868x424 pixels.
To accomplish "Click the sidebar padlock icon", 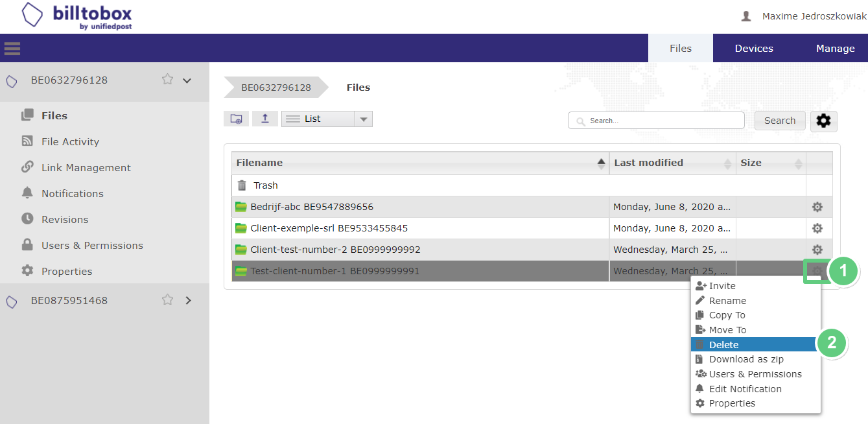I will point(27,244).
